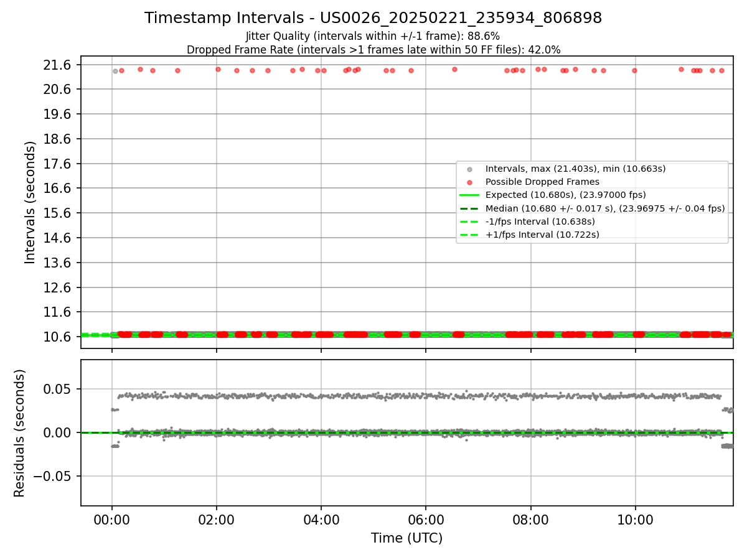Click legend entry 'Possible Dropped Frames'
747x560 pixels.
[x=542, y=182]
